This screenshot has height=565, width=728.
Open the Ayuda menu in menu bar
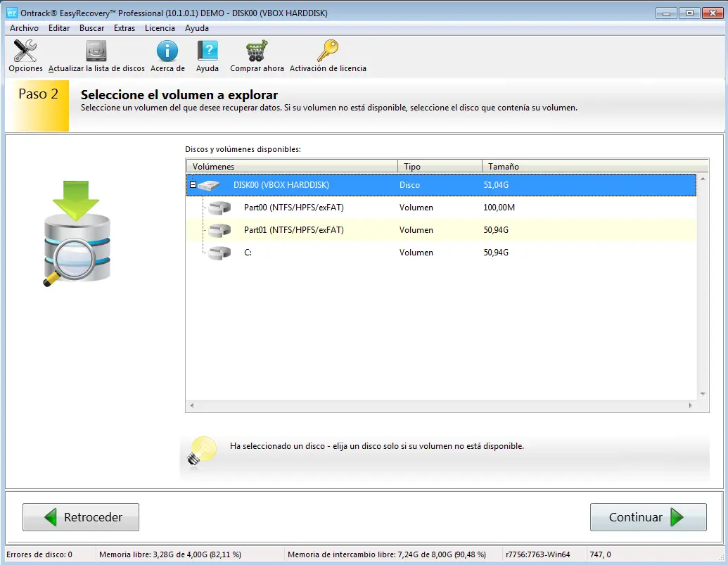[197, 28]
